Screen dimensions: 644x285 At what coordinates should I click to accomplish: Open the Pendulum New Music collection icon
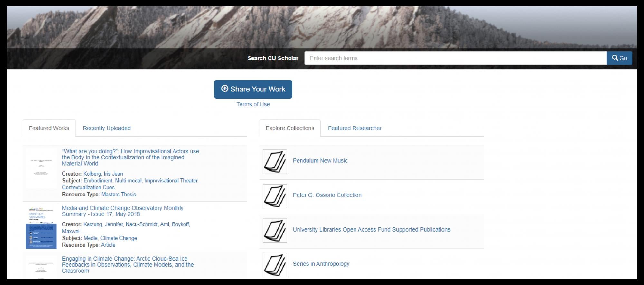275,162
